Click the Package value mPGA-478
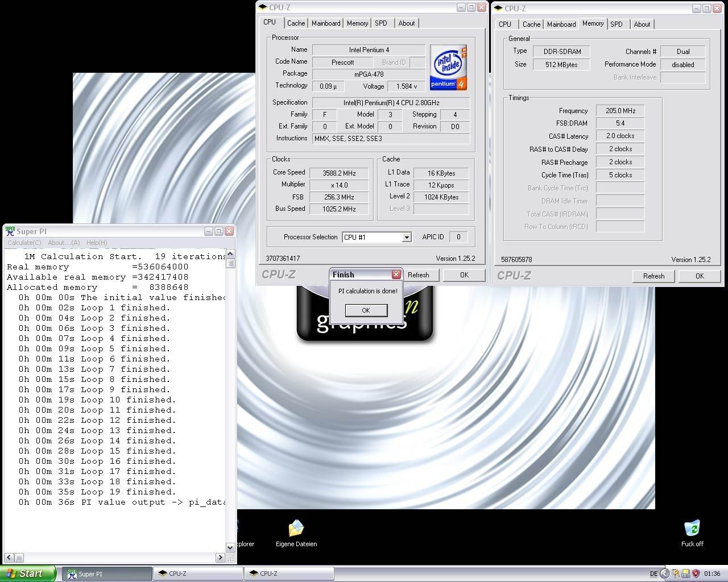 pyautogui.click(x=369, y=74)
